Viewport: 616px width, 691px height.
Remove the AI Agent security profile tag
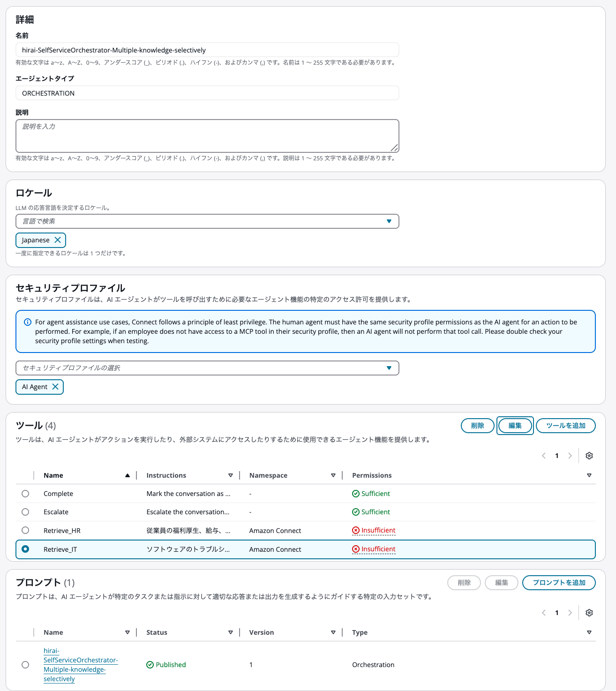[x=55, y=387]
